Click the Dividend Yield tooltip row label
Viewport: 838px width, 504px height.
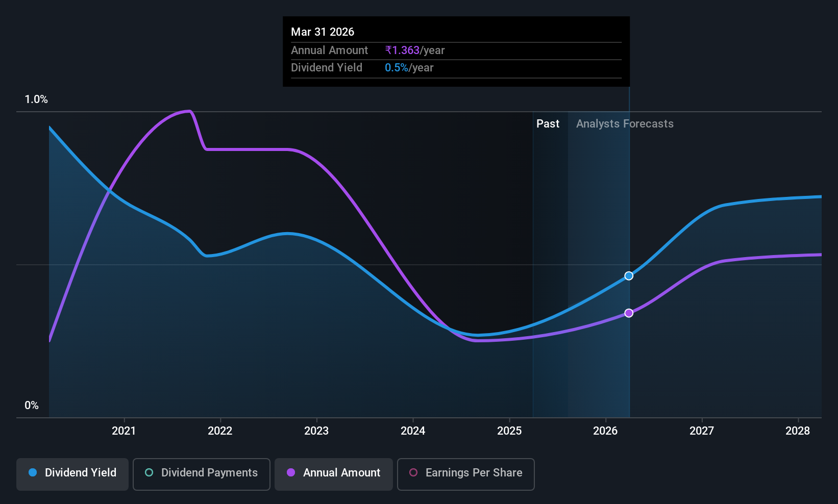327,68
